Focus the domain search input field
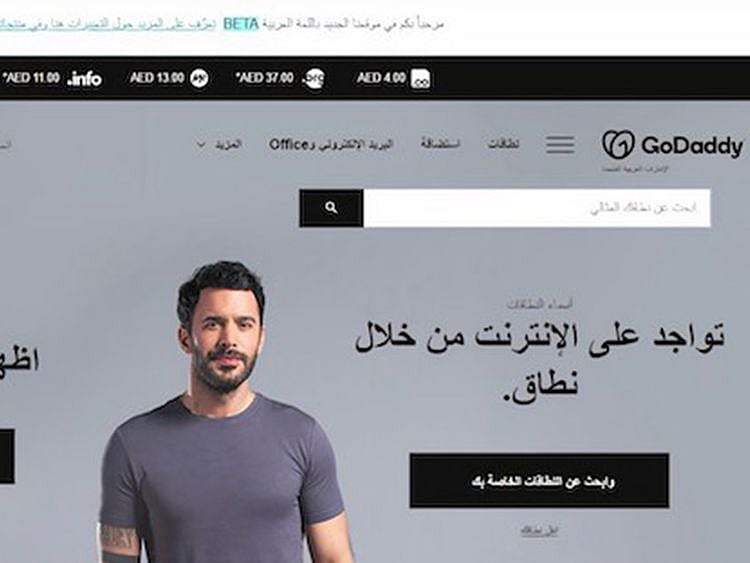The width and height of the screenshot is (750, 563). 537,208
